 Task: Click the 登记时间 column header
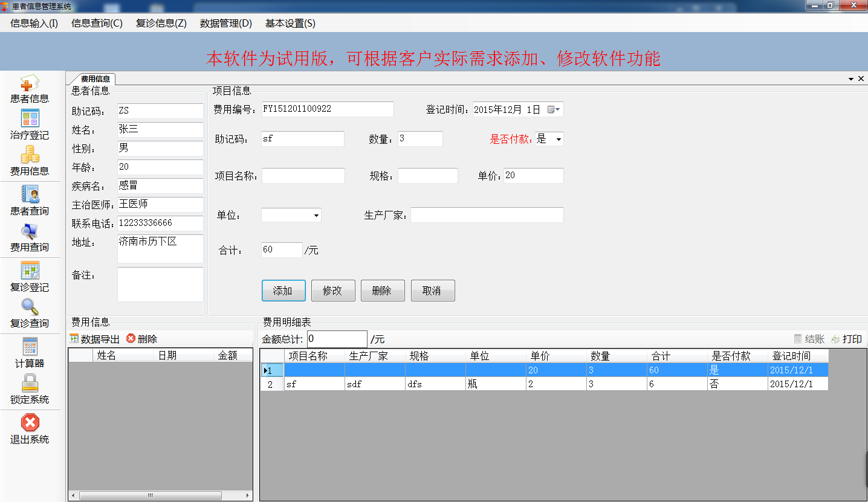tap(798, 356)
